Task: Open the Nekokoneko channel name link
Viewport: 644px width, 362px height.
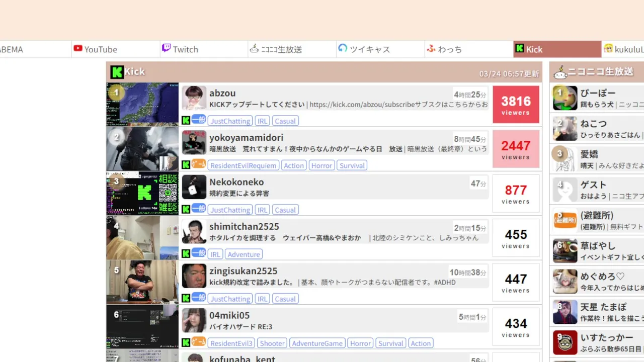Action: [236, 182]
